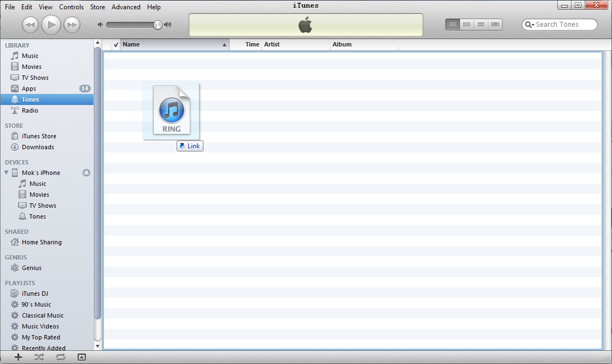Toggle repeat playback
612x364 pixels.
point(61,357)
